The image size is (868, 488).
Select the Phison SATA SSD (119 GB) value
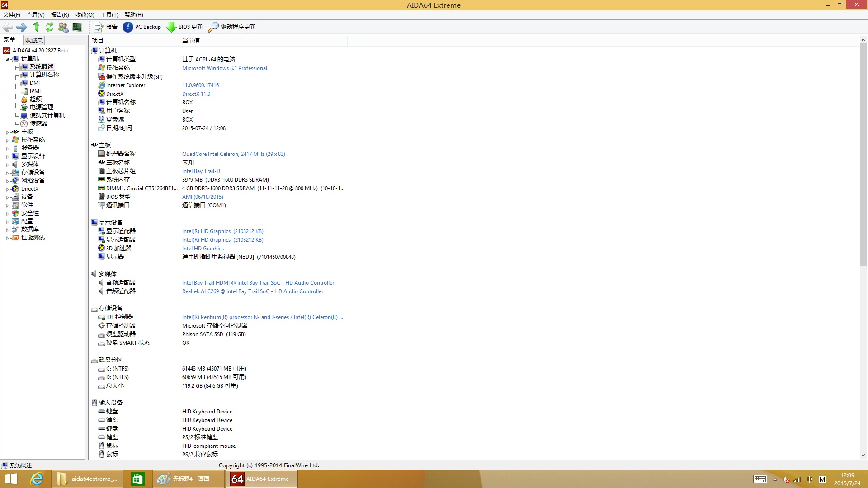[214, 334]
